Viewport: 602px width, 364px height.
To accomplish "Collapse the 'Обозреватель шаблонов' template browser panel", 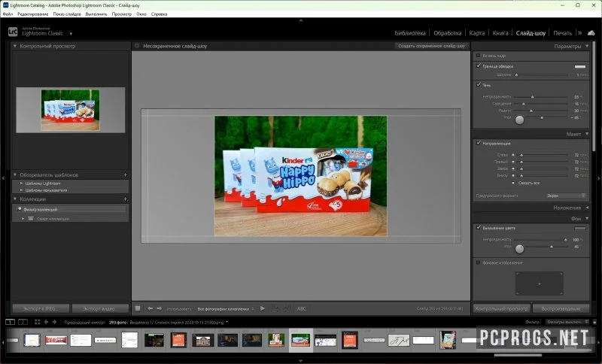I will coord(15,175).
